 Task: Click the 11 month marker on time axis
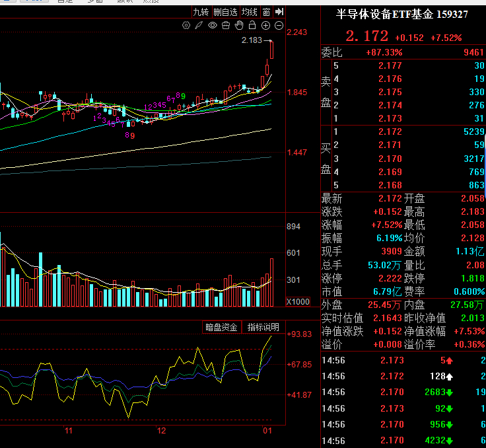click(69, 431)
